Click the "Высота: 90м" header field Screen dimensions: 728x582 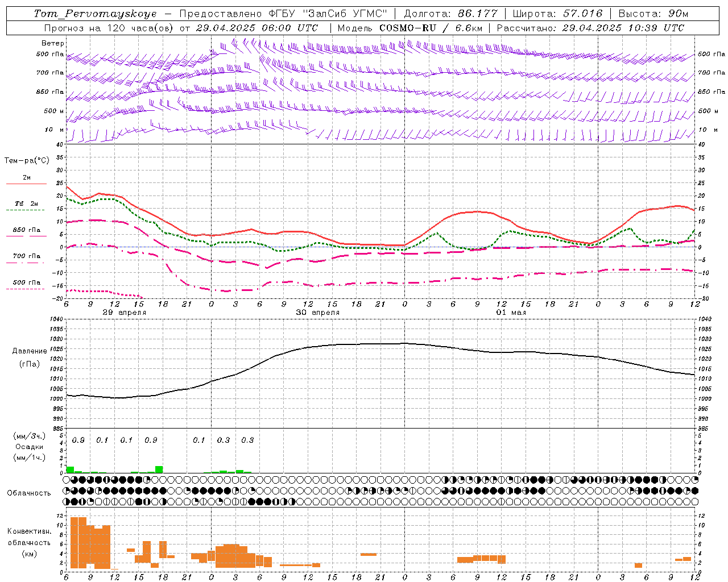tap(653, 14)
